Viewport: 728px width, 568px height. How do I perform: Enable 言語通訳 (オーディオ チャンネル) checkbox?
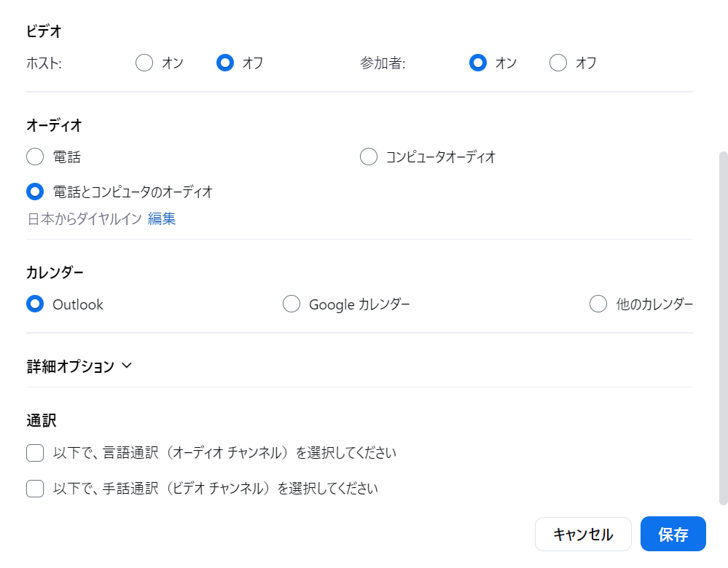pyautogui.click(x=35, y=453)
